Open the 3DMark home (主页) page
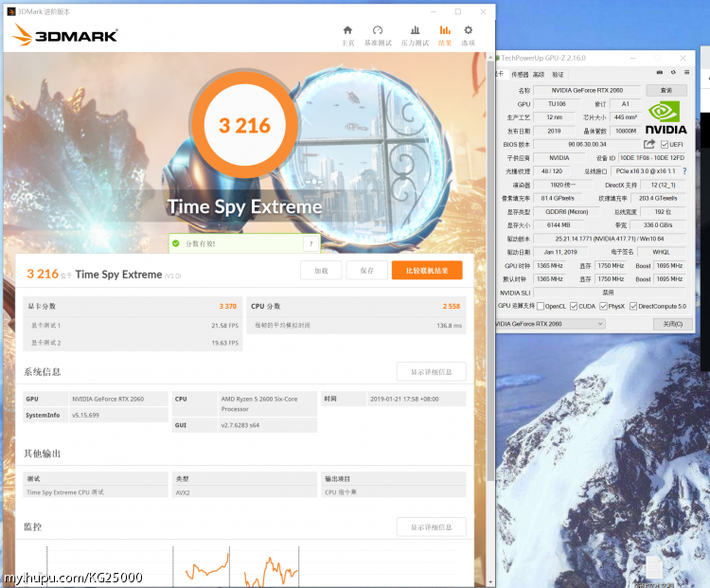This screenshot has height=588, width=710. point(347,35)
